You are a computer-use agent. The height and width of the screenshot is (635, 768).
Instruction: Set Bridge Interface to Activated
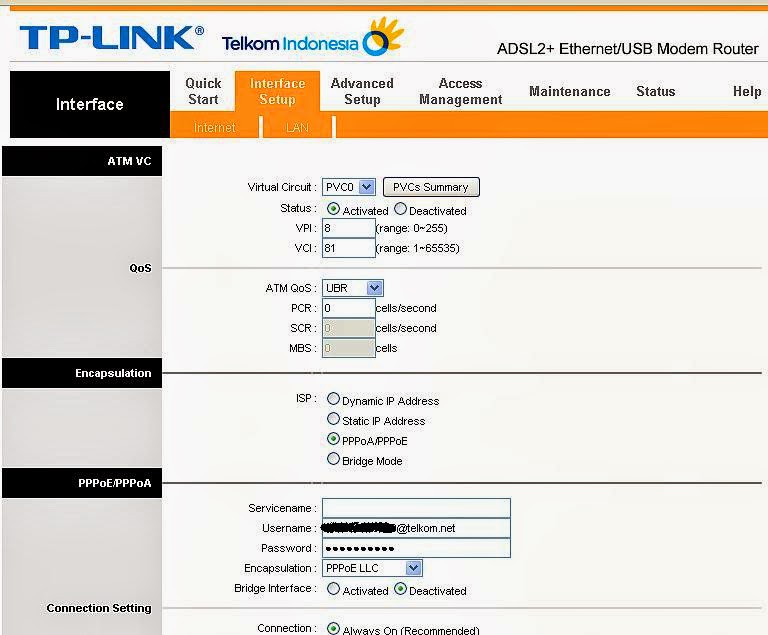coord(333,589)
